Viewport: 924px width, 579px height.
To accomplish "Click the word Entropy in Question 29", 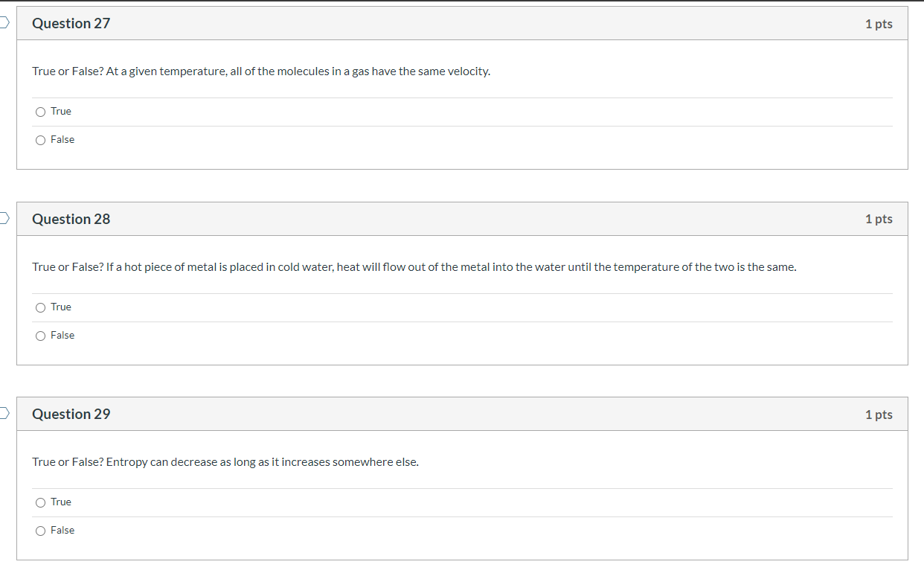I will click(126, 462).
